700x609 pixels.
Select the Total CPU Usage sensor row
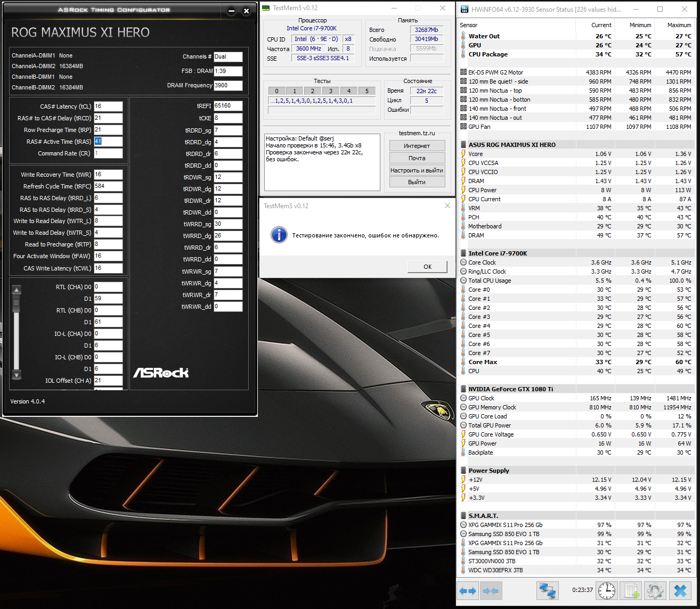coord(576,281)
